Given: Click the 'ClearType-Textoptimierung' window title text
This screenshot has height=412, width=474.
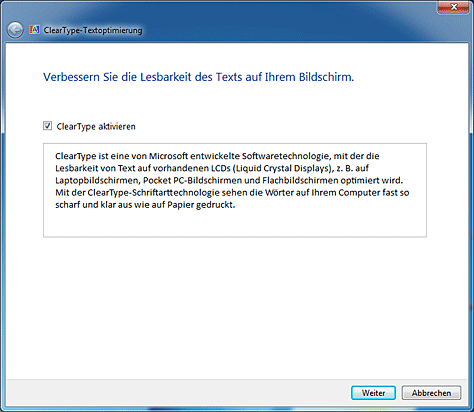Looking at the screenshot, I should pyautogui.click(x=93, y=30).
